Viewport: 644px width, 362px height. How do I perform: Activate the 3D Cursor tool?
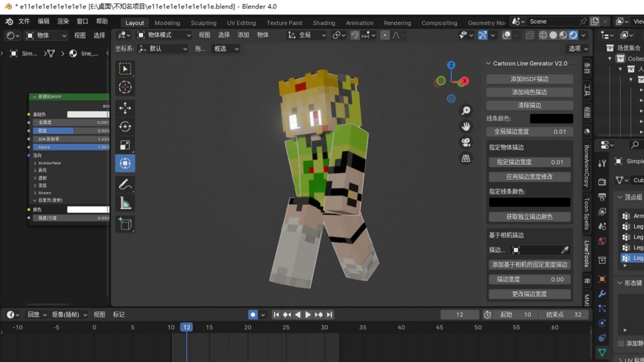coord(125,87)
